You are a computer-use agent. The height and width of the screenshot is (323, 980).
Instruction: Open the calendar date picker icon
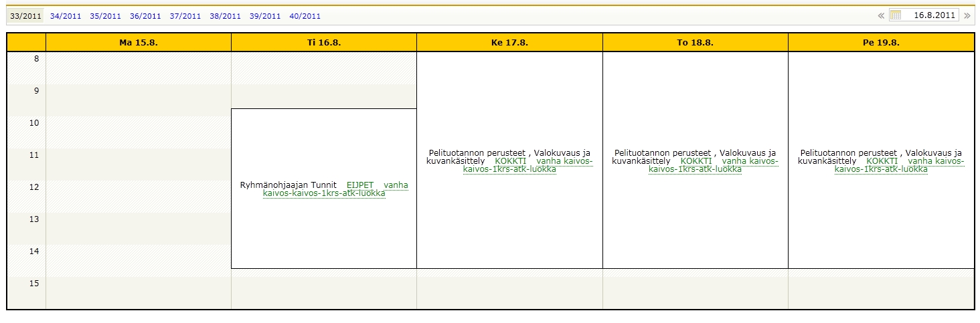(896, 15)
